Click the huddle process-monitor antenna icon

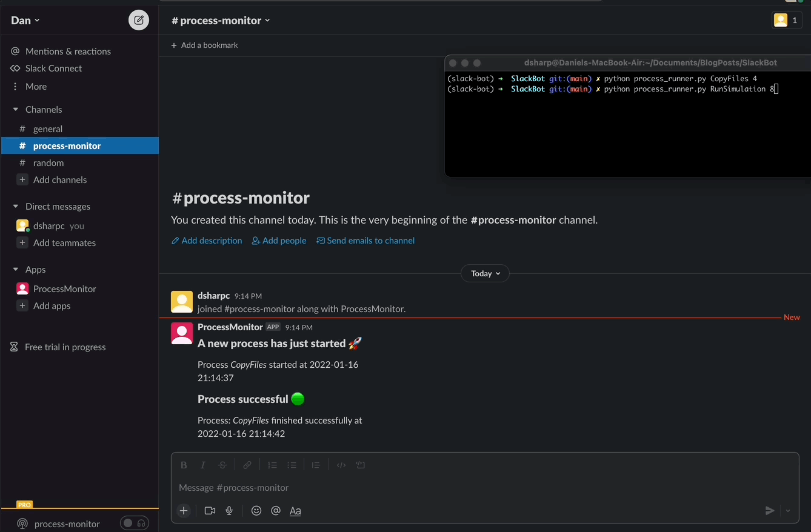pyautogui.click(x=22, y=524)
